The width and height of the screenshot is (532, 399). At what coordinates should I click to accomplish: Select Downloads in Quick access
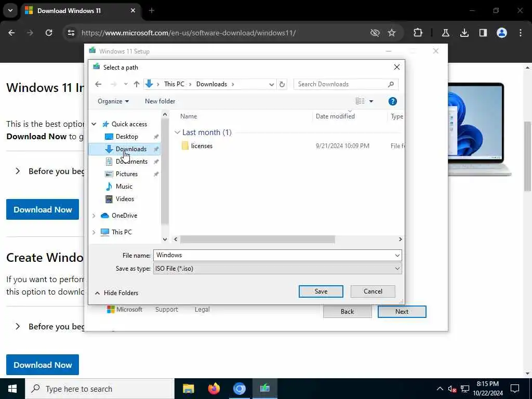click(131, 149)
